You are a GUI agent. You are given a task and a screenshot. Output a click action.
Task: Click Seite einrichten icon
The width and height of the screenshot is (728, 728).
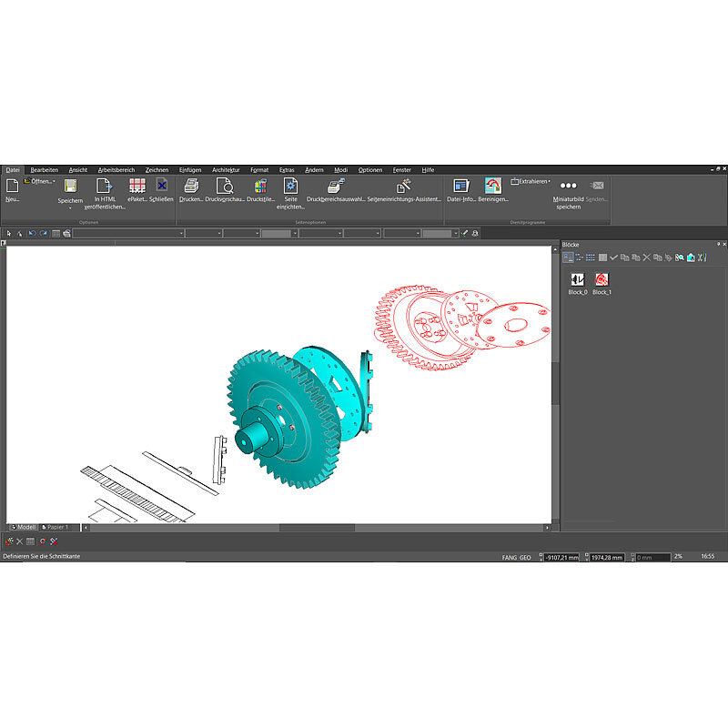(x=290, y=186)
